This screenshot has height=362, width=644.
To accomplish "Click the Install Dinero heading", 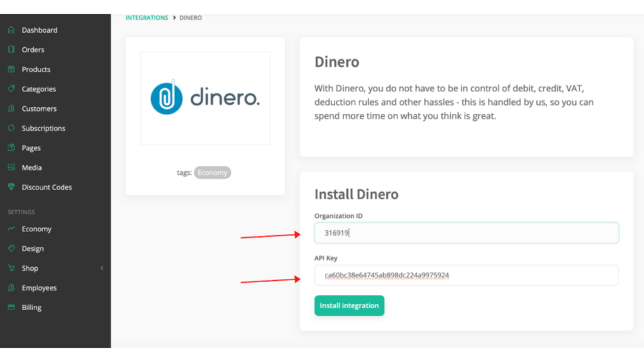I will [357, 194].
